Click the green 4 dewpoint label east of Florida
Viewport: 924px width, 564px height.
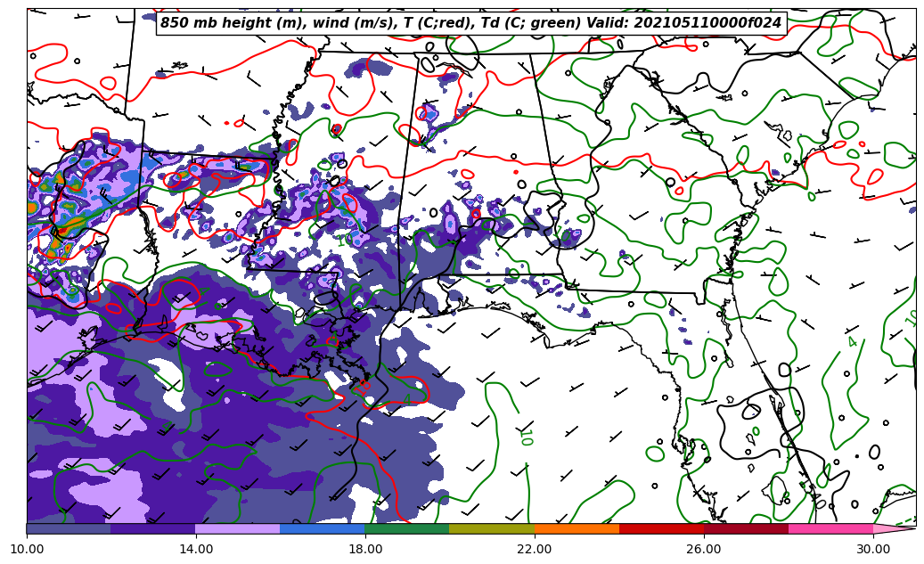(852, 342)
